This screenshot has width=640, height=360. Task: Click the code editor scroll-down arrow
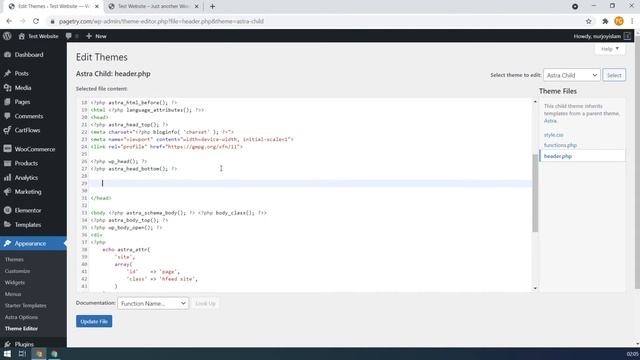[x=535, y=288]
